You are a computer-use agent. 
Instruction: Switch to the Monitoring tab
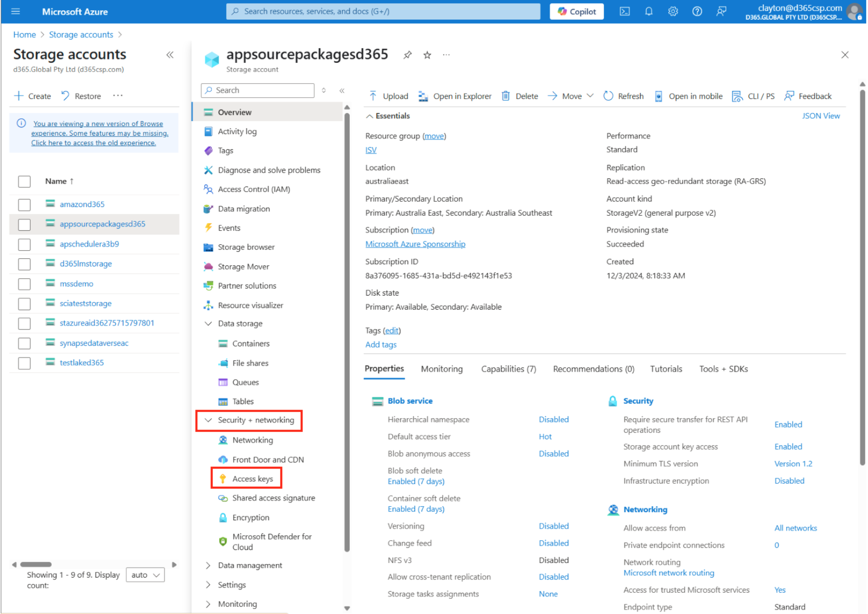click(x=442, y=369)
